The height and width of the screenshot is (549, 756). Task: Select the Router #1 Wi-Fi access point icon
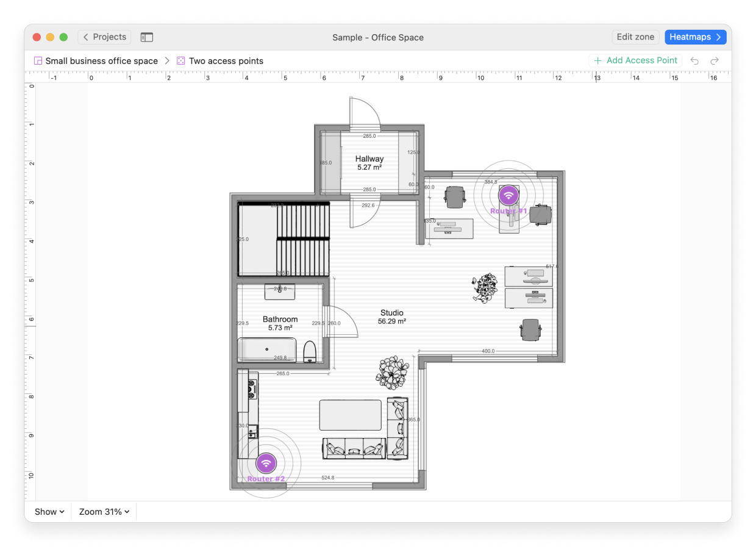pyautogui.click(x=508, y=195)
